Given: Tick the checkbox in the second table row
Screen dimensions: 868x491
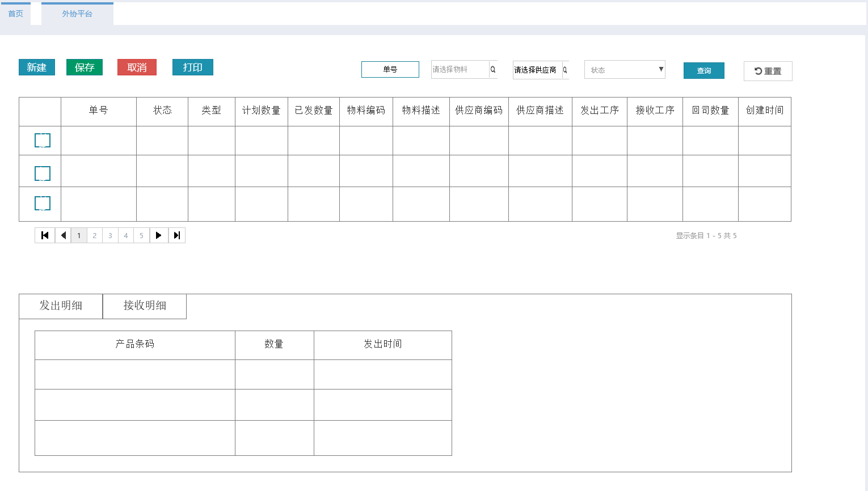Looking at the screenshot, I should 43,173.
